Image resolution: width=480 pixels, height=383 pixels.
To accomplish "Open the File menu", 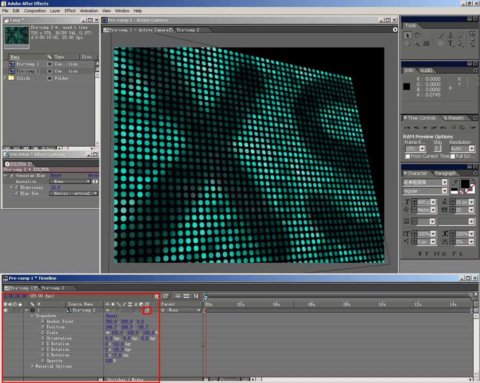I will [5, 11].
